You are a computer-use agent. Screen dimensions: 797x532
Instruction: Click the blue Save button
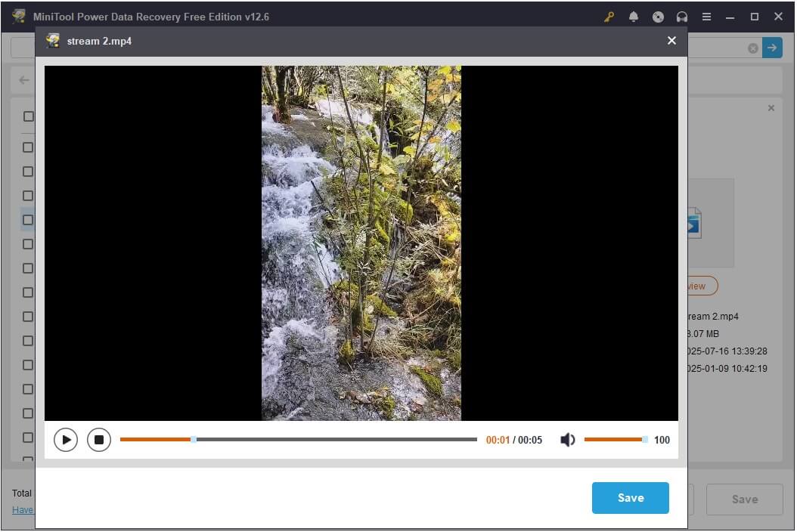click(630, 498)
